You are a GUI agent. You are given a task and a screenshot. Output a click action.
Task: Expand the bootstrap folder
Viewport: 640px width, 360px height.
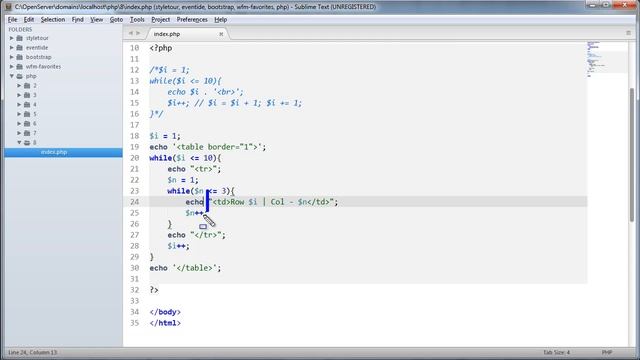coord(12,57)
